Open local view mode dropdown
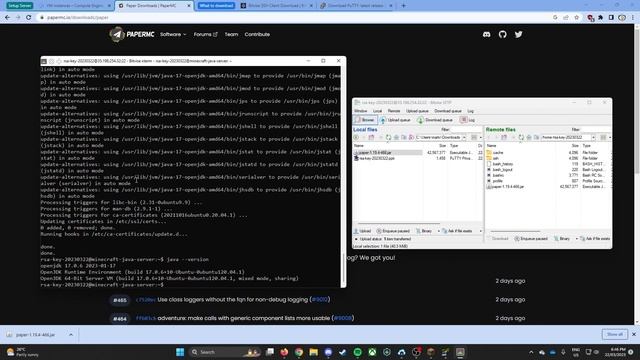The image size is (640, 360). click(480, 138)
